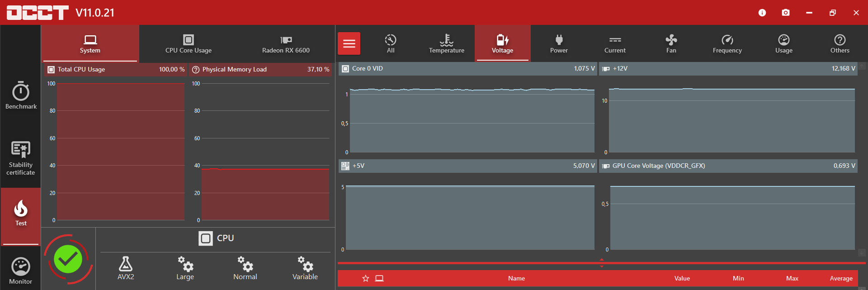Image resolution: width=868 pixels, height=290 pixels.
Task: Click the GPU Core Voltage graph header
Action: [728, 166]
